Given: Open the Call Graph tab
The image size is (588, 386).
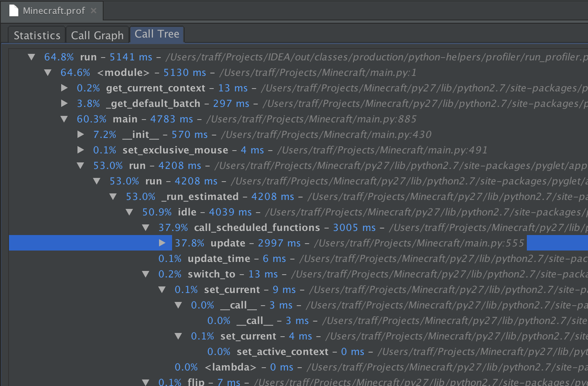Looking at the screenshot, I should point(97,35).
